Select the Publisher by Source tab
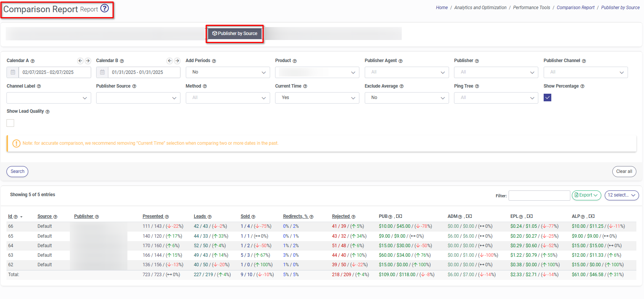The image size is (644, 299). pos(235,34)
